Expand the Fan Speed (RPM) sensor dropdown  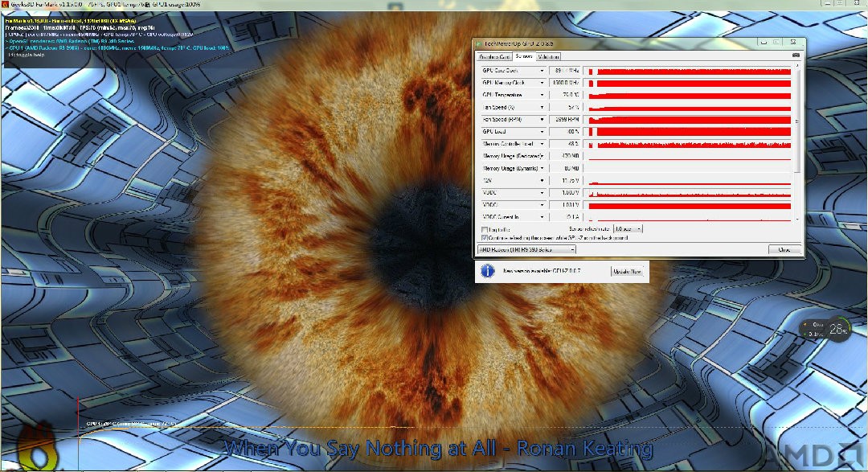[542, 120]
